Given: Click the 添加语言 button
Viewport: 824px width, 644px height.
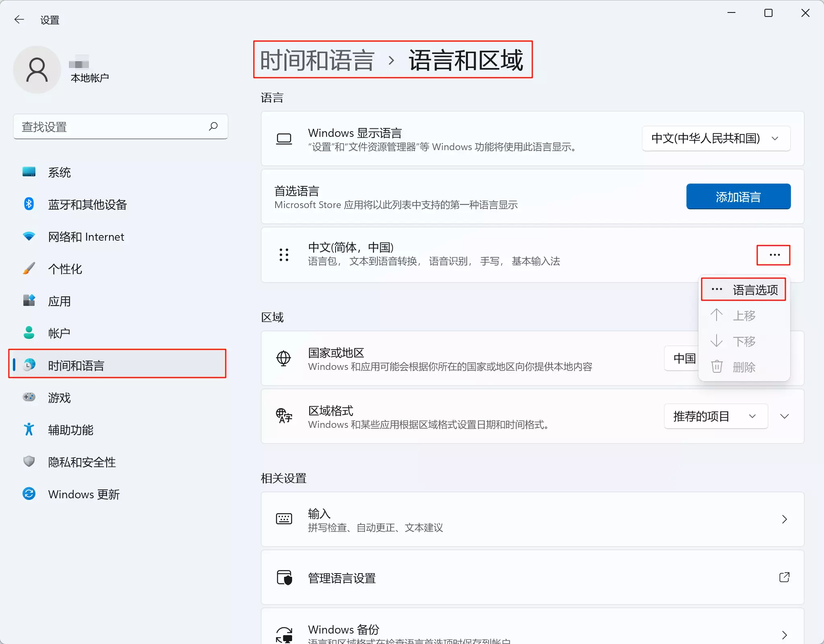Looking at the screenshot, I should [x=738, y=196].
